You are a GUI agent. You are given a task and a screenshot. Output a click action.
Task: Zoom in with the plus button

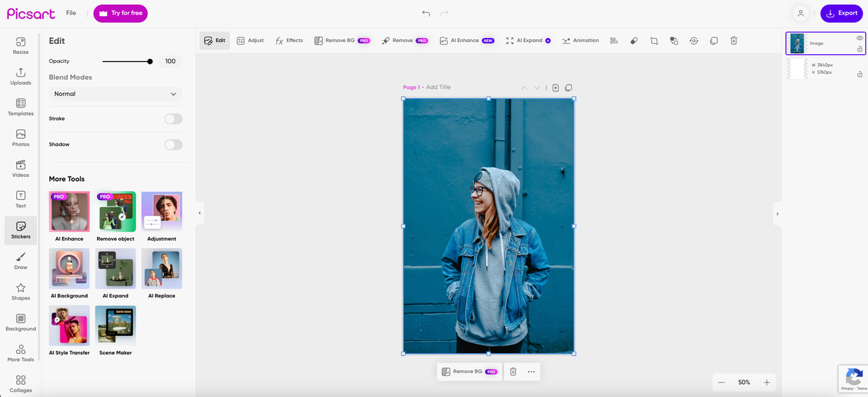(767, 383)
